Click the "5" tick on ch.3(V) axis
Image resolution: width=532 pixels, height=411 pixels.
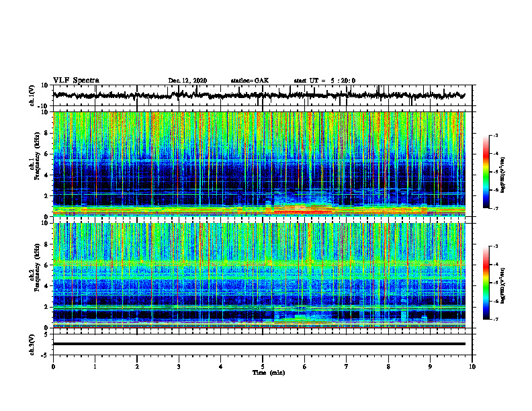click(46, 334)
